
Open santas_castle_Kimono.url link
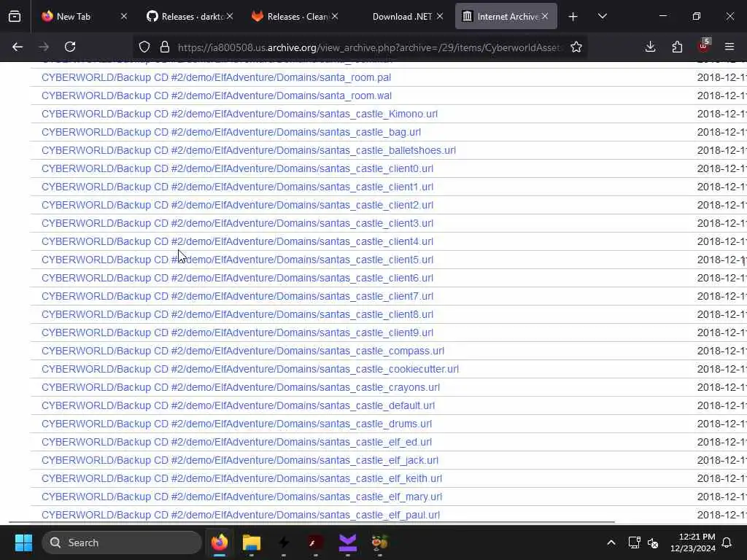[239, 114]
